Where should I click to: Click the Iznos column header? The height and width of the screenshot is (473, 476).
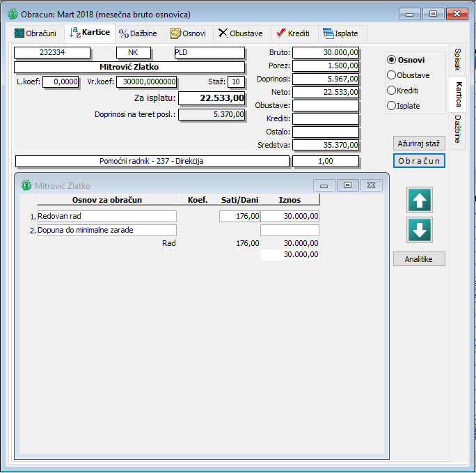pos(290,200)
